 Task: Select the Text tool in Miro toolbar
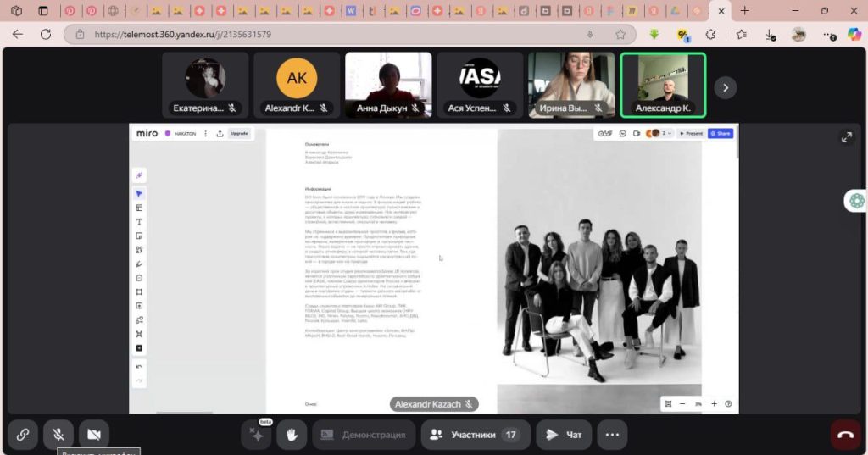point(140,222)
